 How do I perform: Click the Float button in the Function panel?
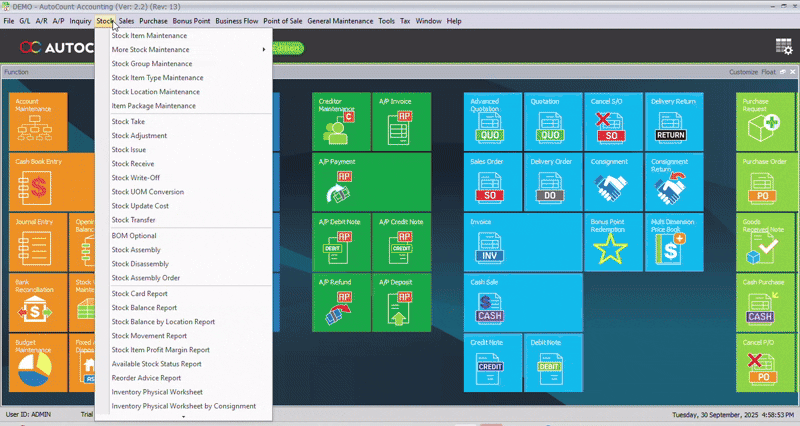pos(768,72)
